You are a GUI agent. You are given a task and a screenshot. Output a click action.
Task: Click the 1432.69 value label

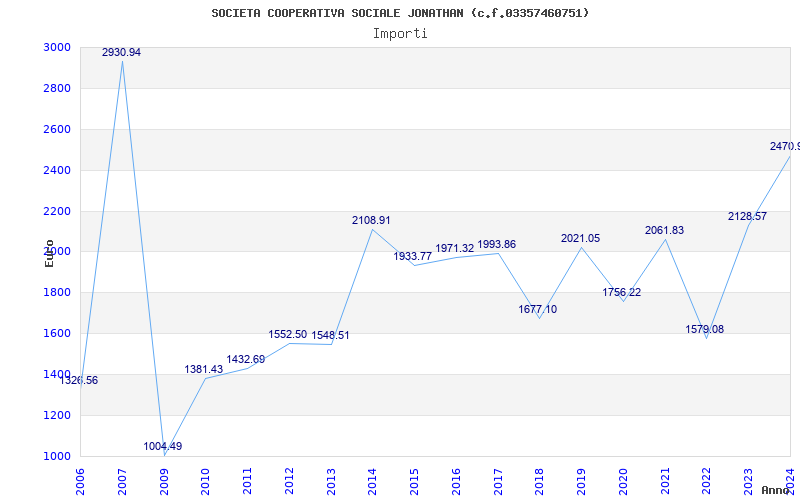point(246,360)
